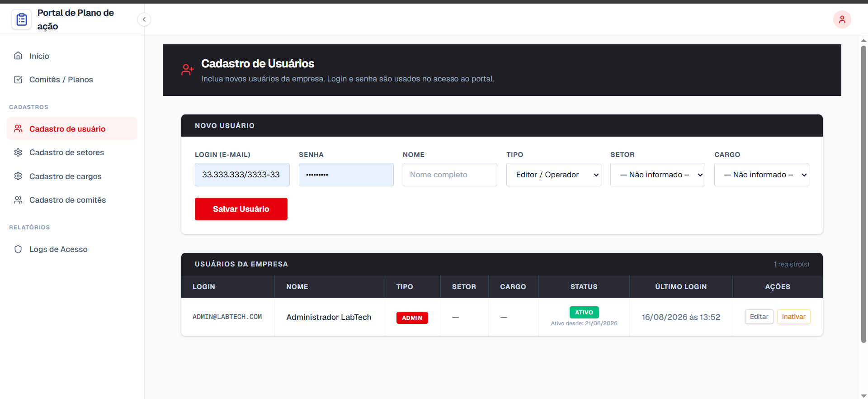Open the Setor dropdown

[658, 175]
